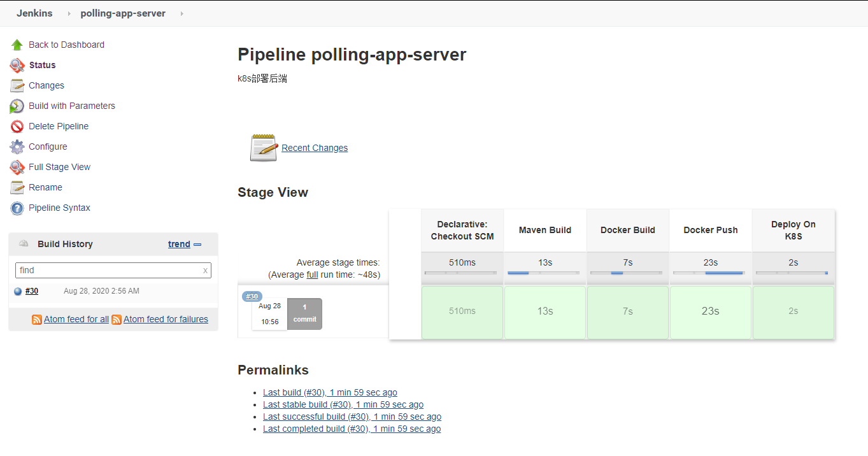Click the Pipeline Syntax help icon
868x456 pixels.
(17, 208)
